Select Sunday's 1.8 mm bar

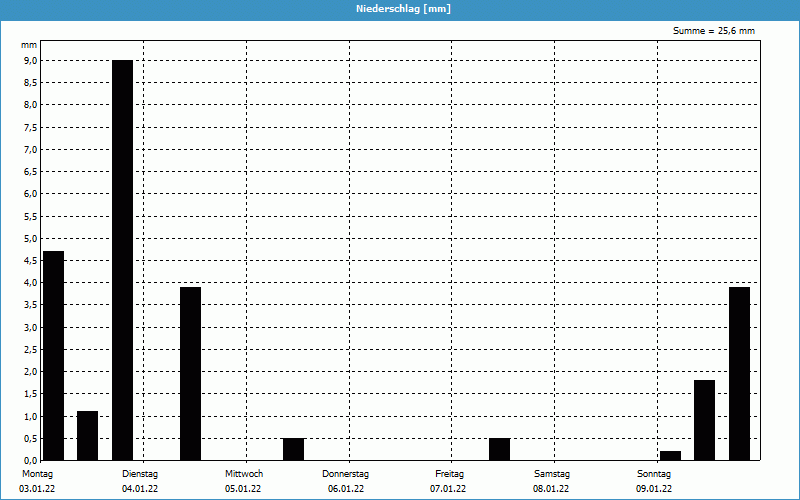pyautogui.click(x=704, y=420)
